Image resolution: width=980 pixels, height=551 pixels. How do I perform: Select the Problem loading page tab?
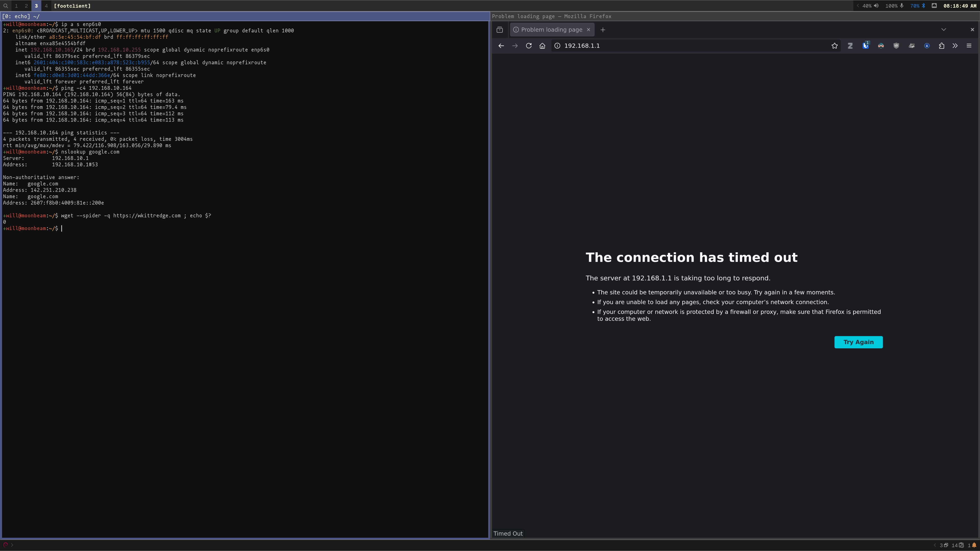coord(551,30)
